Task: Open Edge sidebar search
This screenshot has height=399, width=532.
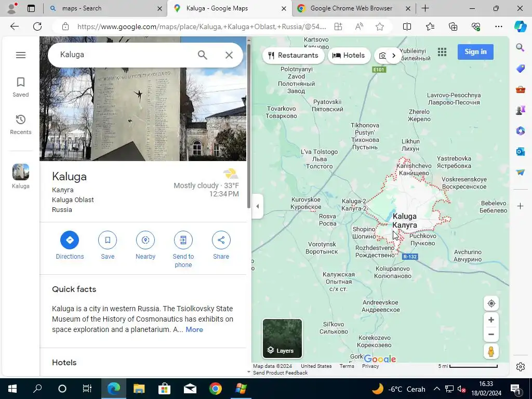Action: [x=520, y=47]
